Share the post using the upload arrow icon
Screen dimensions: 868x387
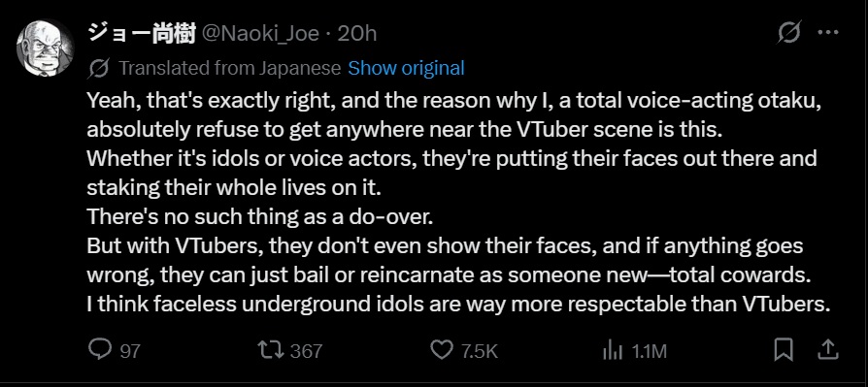827,350
